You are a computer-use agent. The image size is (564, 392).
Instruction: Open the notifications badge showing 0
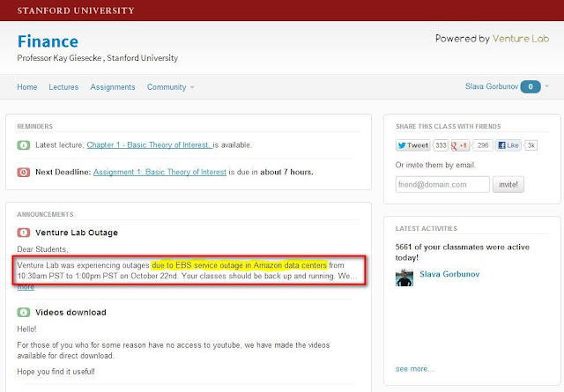[x=531, y=86]
